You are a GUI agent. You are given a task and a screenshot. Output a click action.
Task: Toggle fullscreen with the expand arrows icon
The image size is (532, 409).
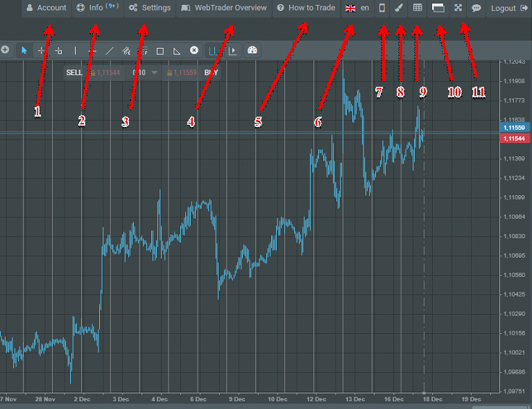(458, 8)
